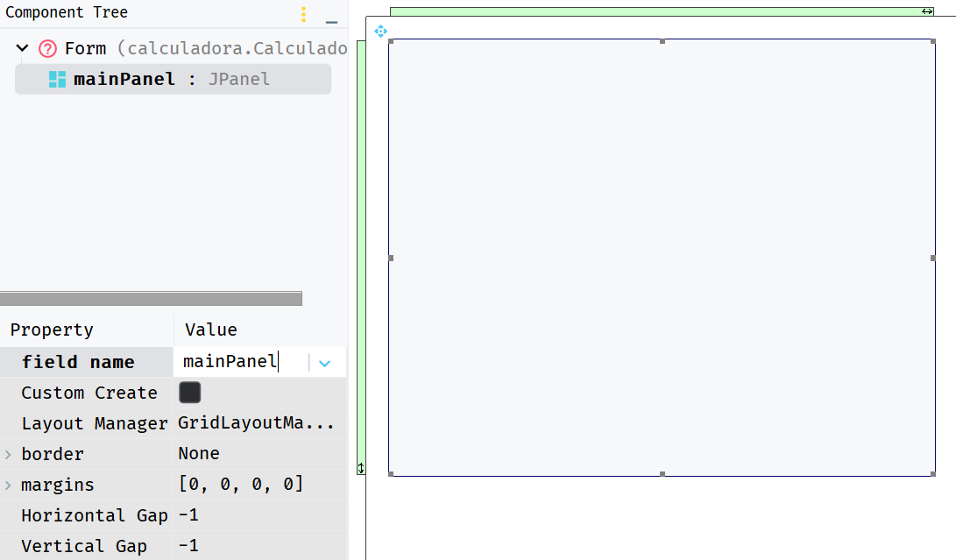
Task: Open the field name value dropdown
Action: pyautogui.click(x=325, y=361)
